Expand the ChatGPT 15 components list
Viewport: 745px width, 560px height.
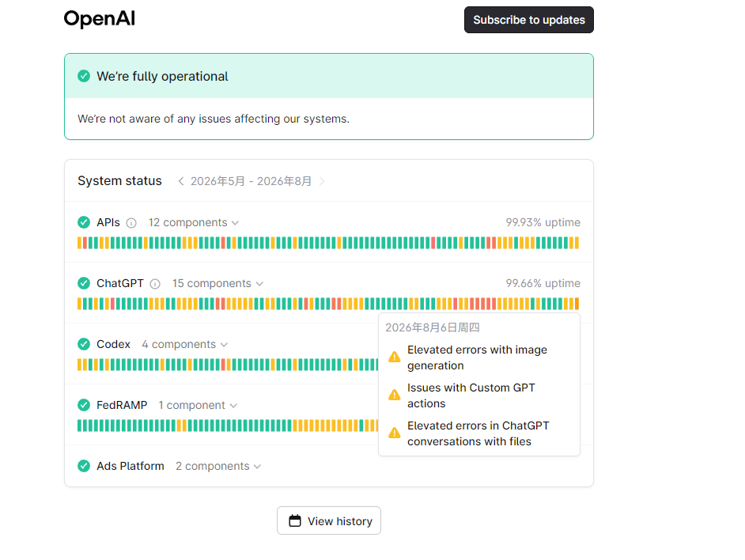217,283
